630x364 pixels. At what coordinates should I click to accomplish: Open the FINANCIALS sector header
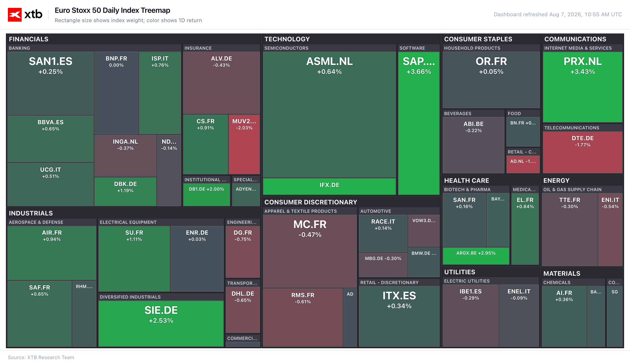tap(29, 39)
